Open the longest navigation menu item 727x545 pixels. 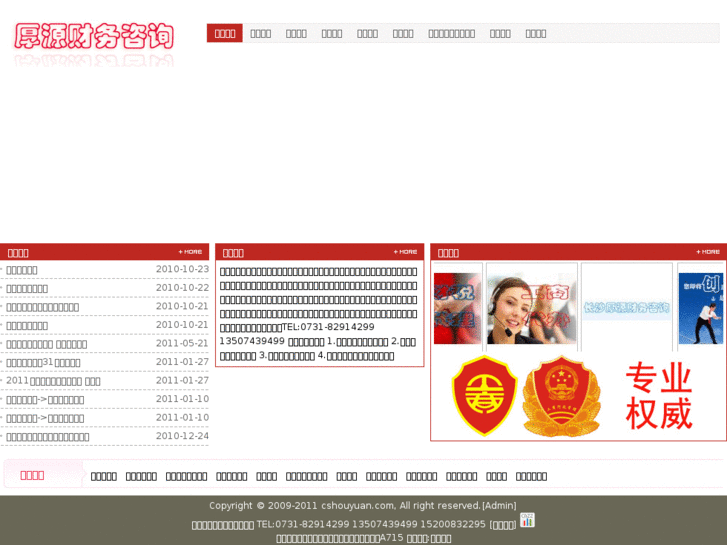click(452, 33)
